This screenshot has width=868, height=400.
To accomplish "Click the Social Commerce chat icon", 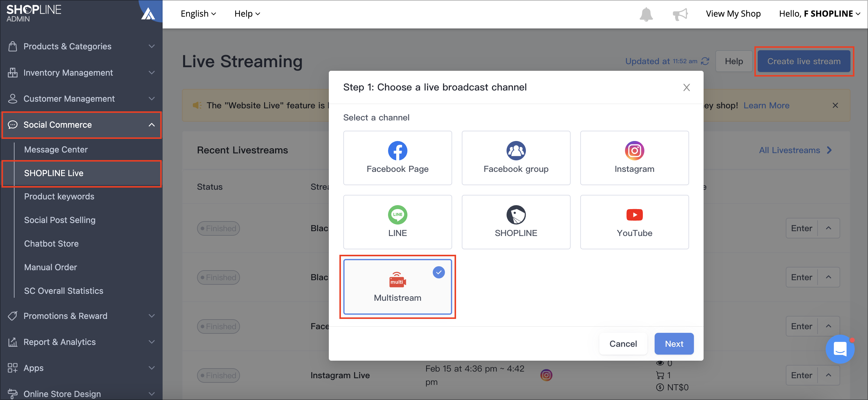I will (12, 125).
